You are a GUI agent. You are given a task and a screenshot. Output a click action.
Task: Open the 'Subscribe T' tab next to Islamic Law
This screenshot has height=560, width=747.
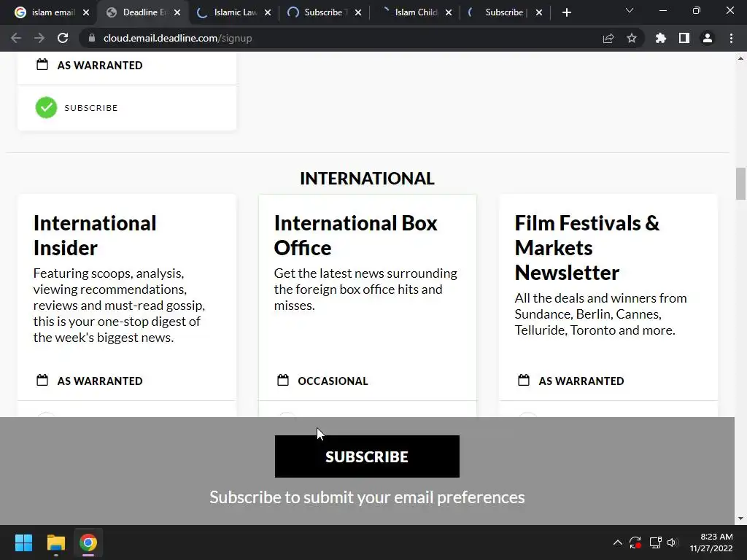point(326,12)
